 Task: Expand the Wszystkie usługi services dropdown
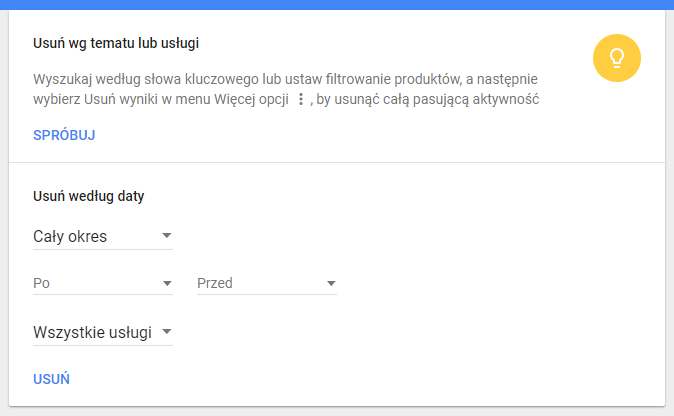coord(103,332)
